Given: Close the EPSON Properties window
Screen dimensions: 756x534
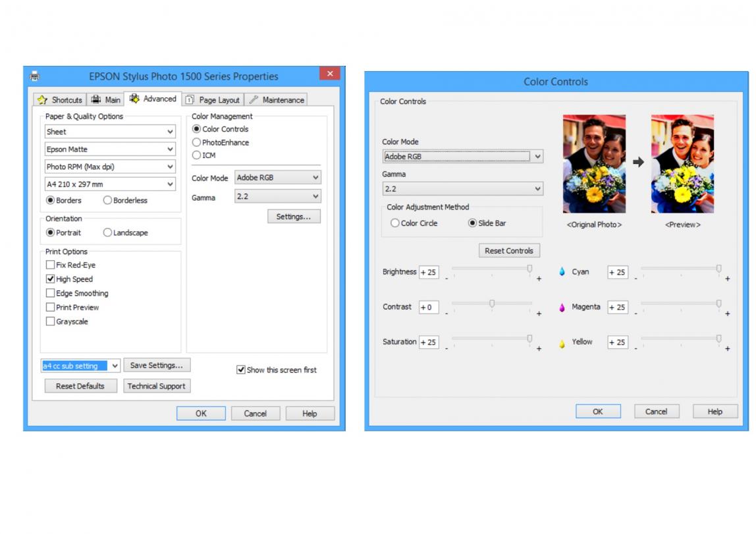Looking at the screenshot, I should click(330, 73).
